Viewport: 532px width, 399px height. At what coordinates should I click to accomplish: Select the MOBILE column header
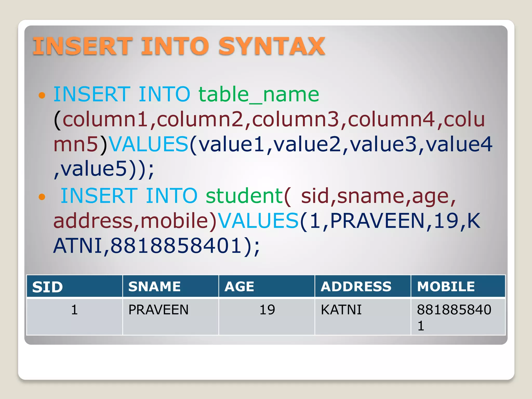click(x=458, y=286)
